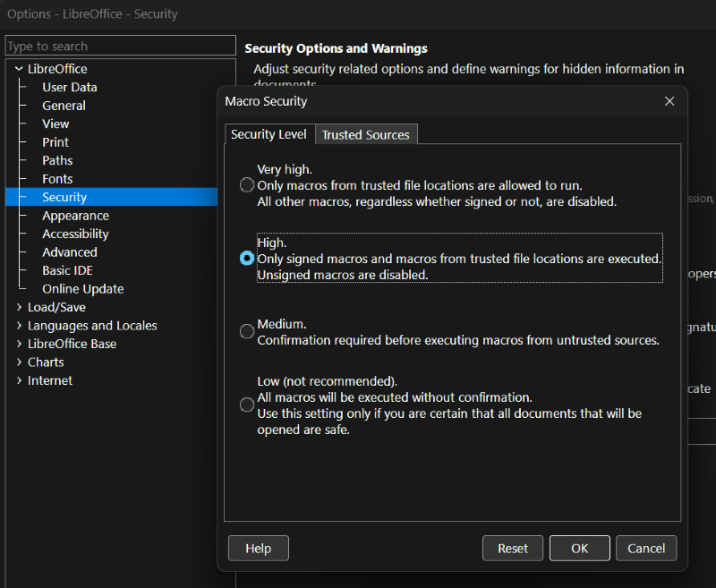Open User Data options page

pos(70,87)
